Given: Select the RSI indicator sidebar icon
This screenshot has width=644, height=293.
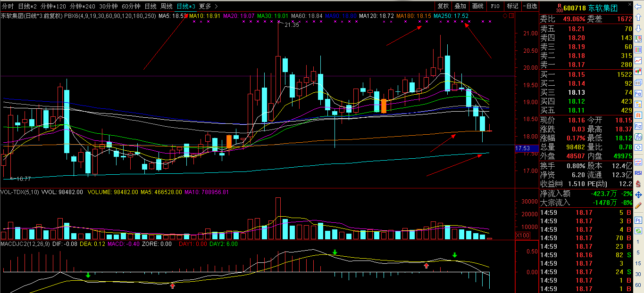Looking at the screenshot, I should click(638, 173).
